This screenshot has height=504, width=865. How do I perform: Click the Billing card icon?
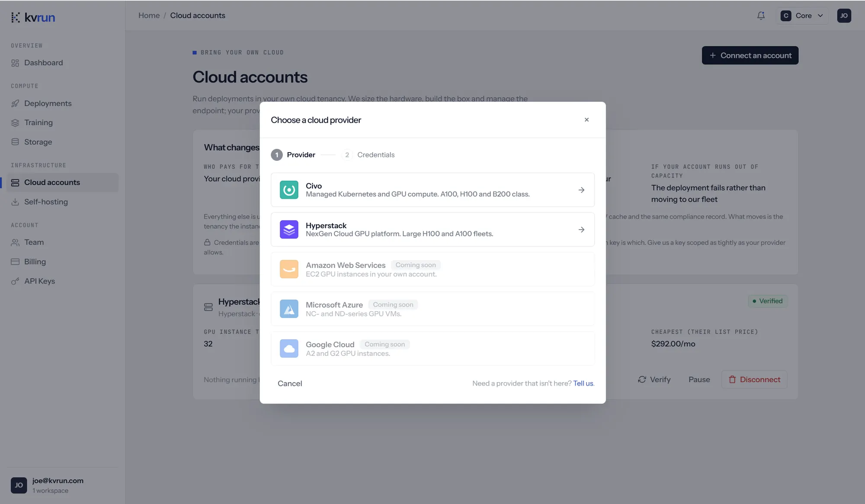point(15,262)
